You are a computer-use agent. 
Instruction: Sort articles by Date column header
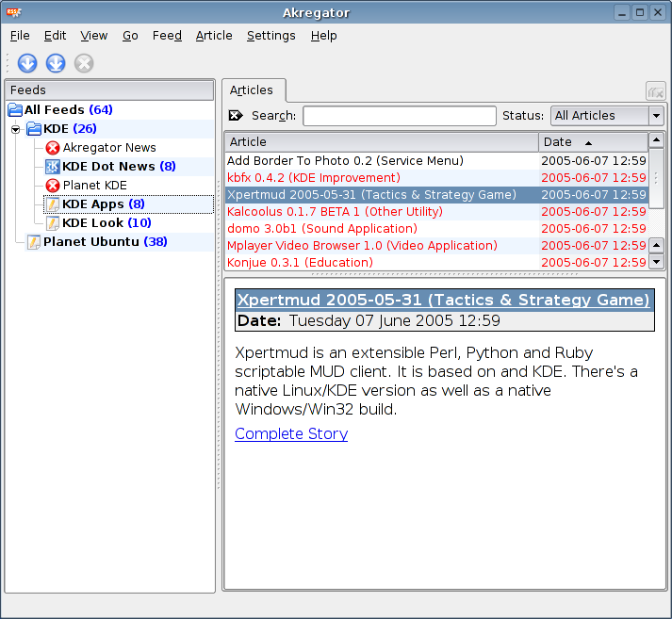(x=593, y=141)
